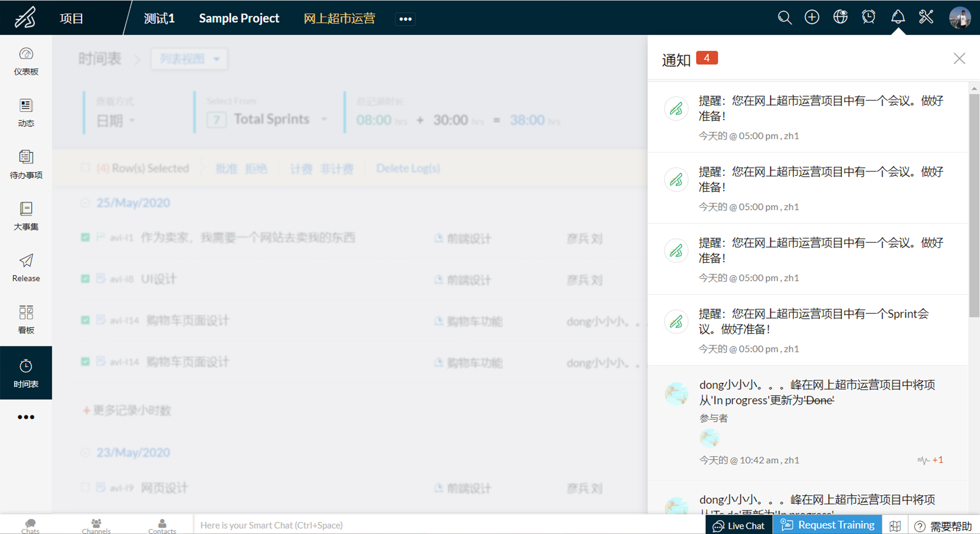Toggle the Row(s) Selected master checkbox
This screenshot has width=980, height=534.
[x=85, y=168]
